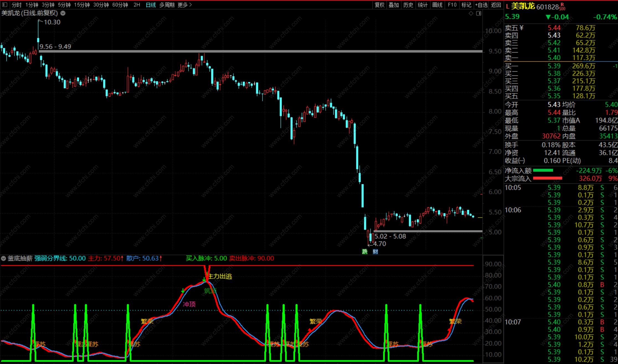Expand the 釜底抽薪 indicator dropdown
Image resolution: width=618 pixels, height=364 pixels.
(x=3, y=258)
